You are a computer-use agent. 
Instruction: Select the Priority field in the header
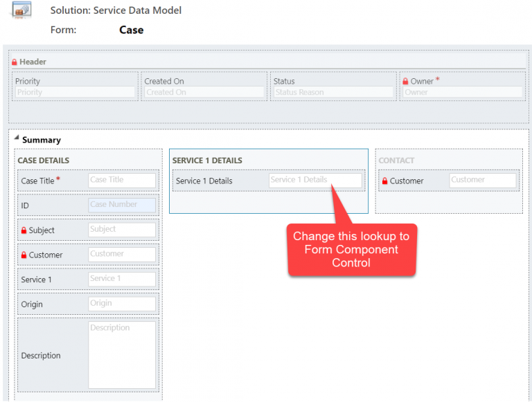click(75, 92)
